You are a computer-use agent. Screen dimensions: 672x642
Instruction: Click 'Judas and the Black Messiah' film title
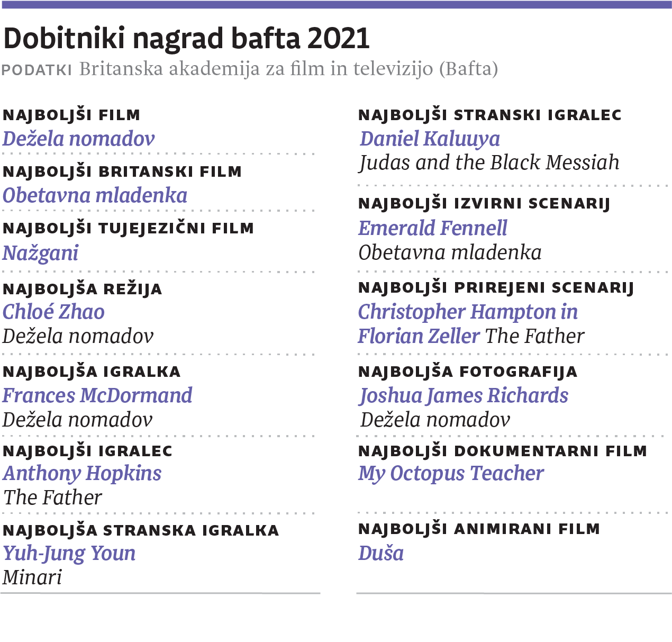tap(489, 162)
